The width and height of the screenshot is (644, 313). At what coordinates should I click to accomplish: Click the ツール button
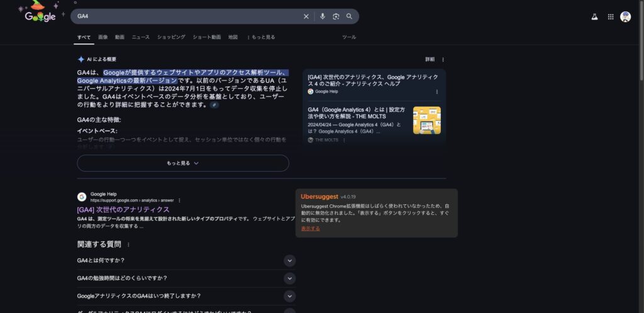point(349,37)
